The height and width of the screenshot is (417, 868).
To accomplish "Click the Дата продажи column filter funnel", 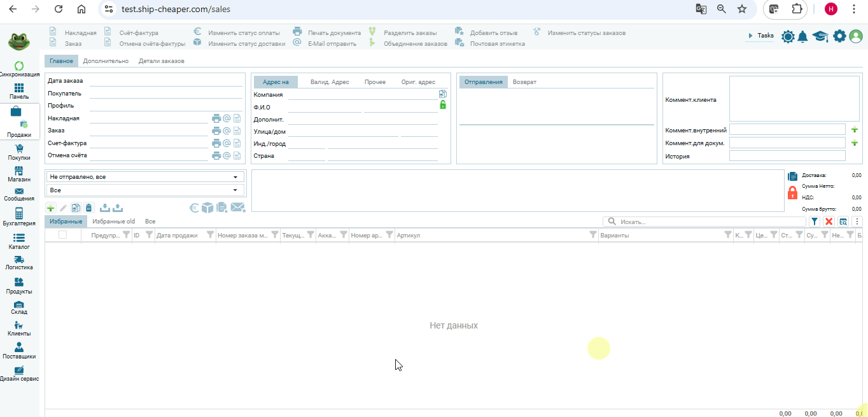I will click(211, 235).
